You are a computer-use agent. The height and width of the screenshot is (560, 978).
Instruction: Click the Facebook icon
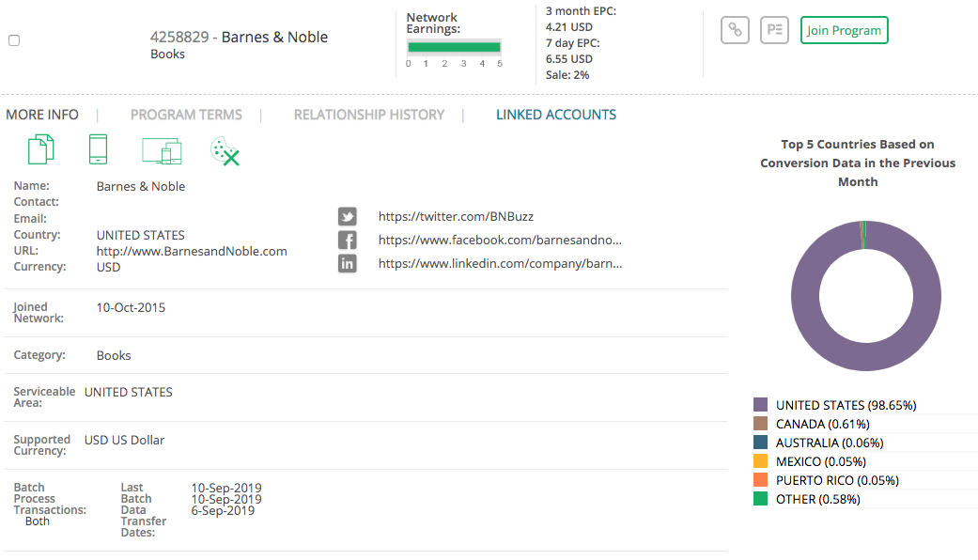[348, 240]
